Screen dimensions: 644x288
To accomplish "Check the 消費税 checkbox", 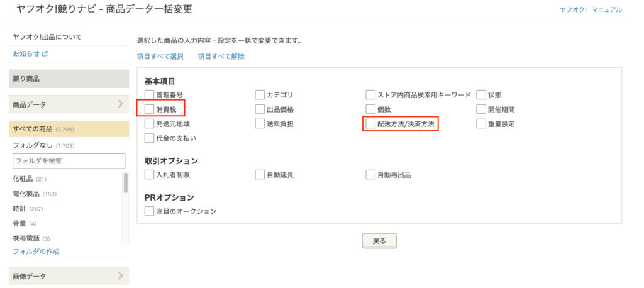I will [x=149, y=109].
